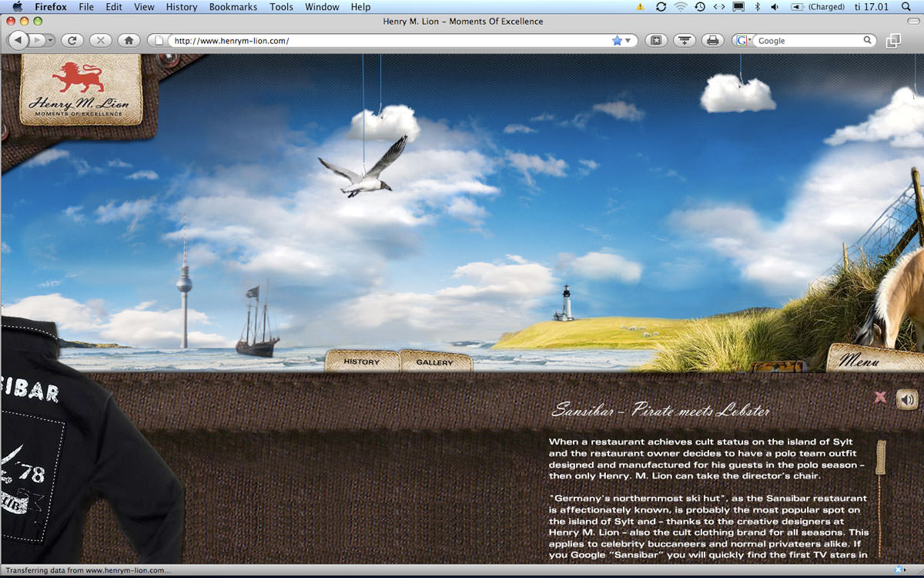Click the heading Sansibar – Pirate meets Lobster
Viewport: 924px width, 578px height.
click(661, 410)
